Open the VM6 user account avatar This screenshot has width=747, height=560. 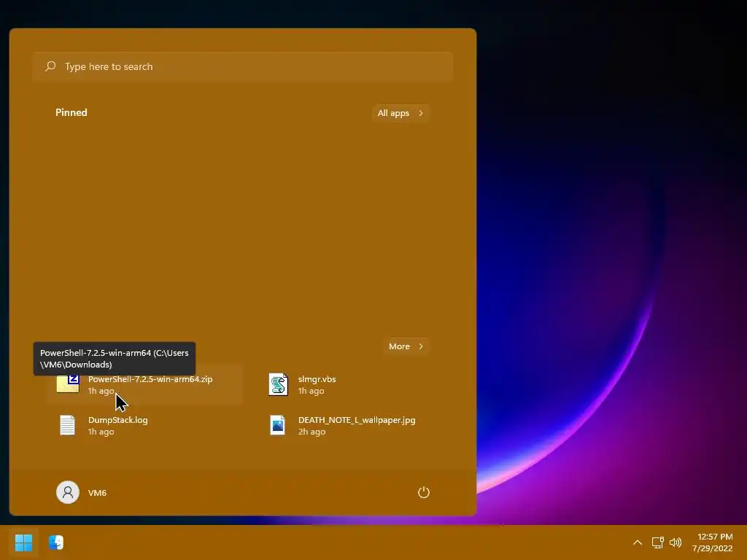click(68, 492)
